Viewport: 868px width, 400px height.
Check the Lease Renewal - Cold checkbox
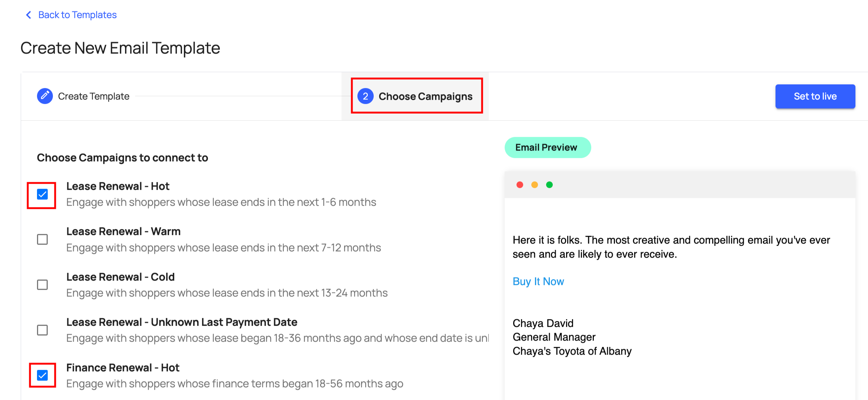(42, 284)
